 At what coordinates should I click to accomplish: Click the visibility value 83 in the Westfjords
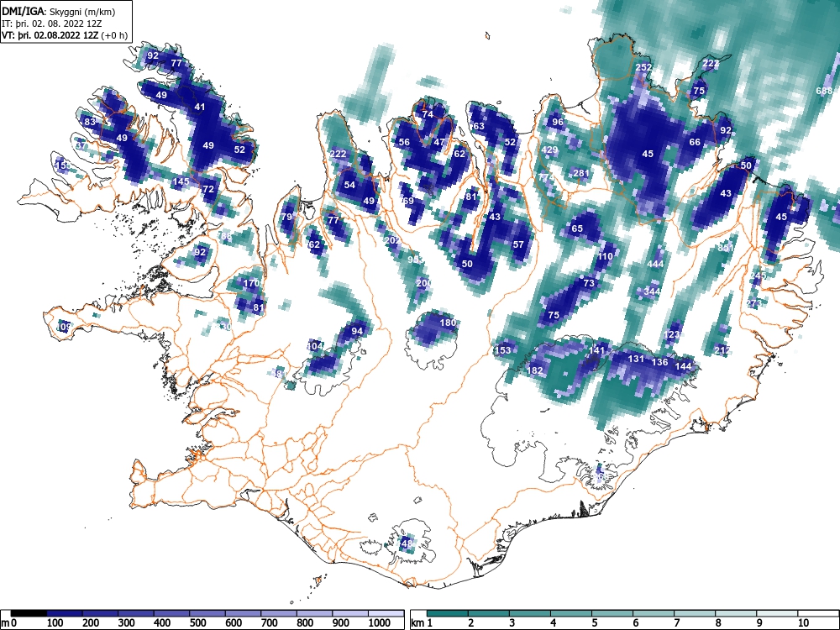[x=90, y=122]
